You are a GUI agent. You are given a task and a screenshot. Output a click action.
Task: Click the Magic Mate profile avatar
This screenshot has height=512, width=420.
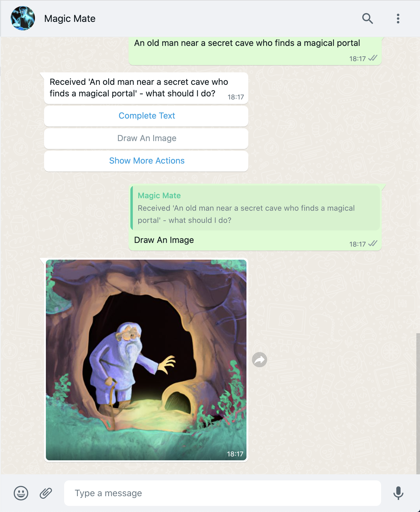coord(23,18)
